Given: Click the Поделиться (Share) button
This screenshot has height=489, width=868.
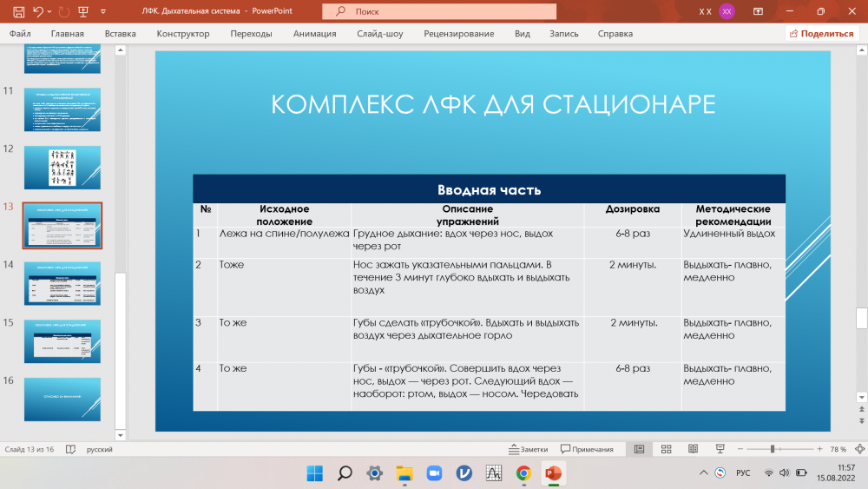Looking at the screenshot, I should [820, 34].
